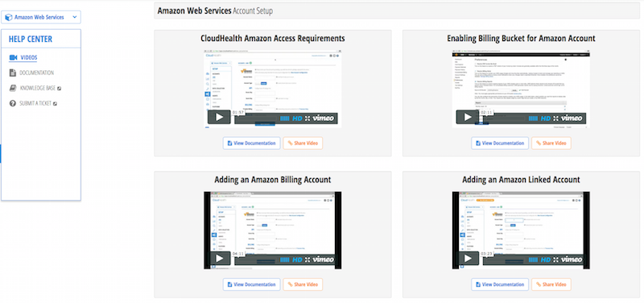Go fullscreen on the Enabling Billing Bucket video
This screenshot has width=644, height=303.
(x=556, y=118)
